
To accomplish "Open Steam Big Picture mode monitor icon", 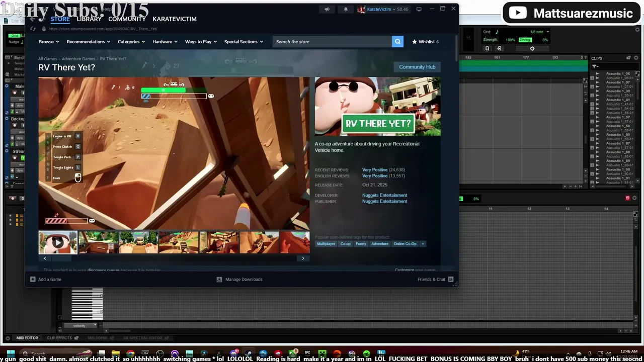I will 419,9.
